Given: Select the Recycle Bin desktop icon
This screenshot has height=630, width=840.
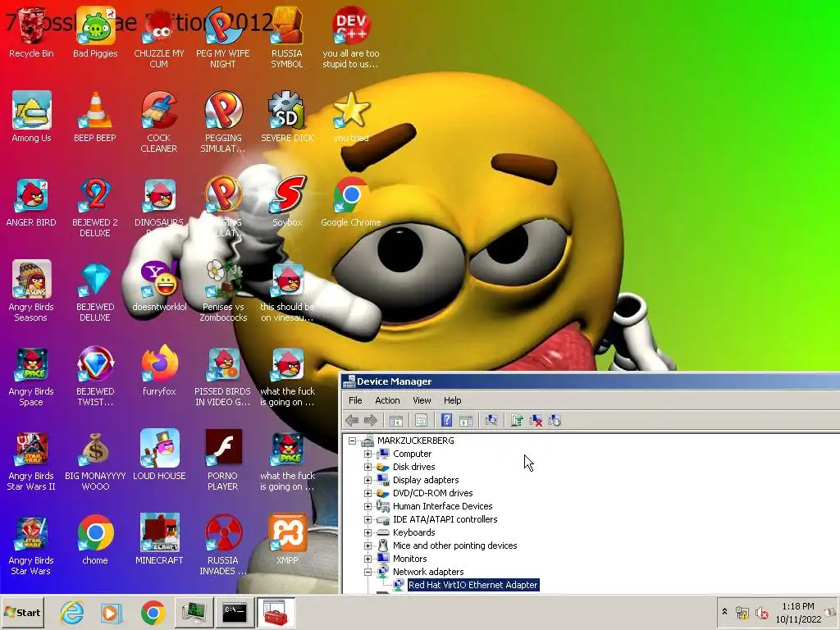Looking at the screenshot, I should [32, 33].
